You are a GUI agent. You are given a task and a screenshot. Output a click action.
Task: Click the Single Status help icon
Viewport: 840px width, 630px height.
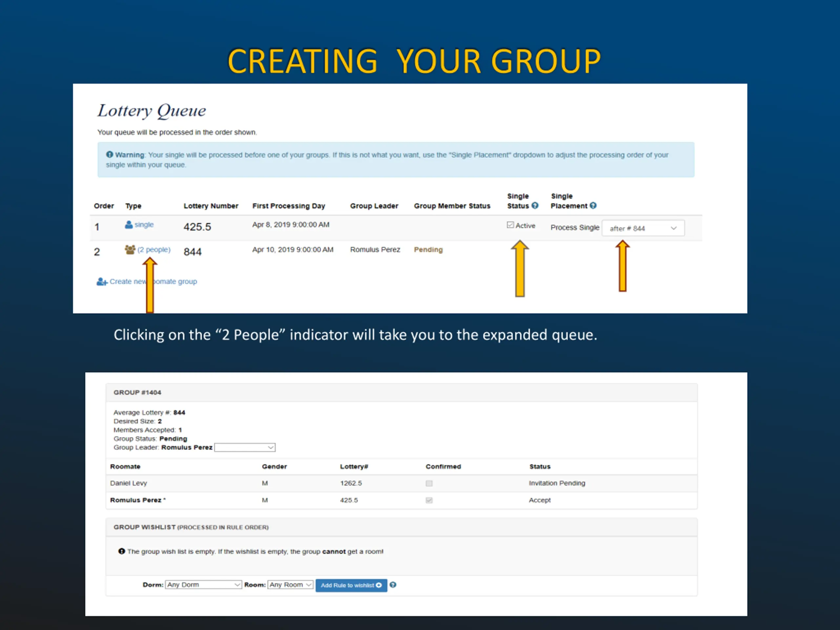click(535, 205)
